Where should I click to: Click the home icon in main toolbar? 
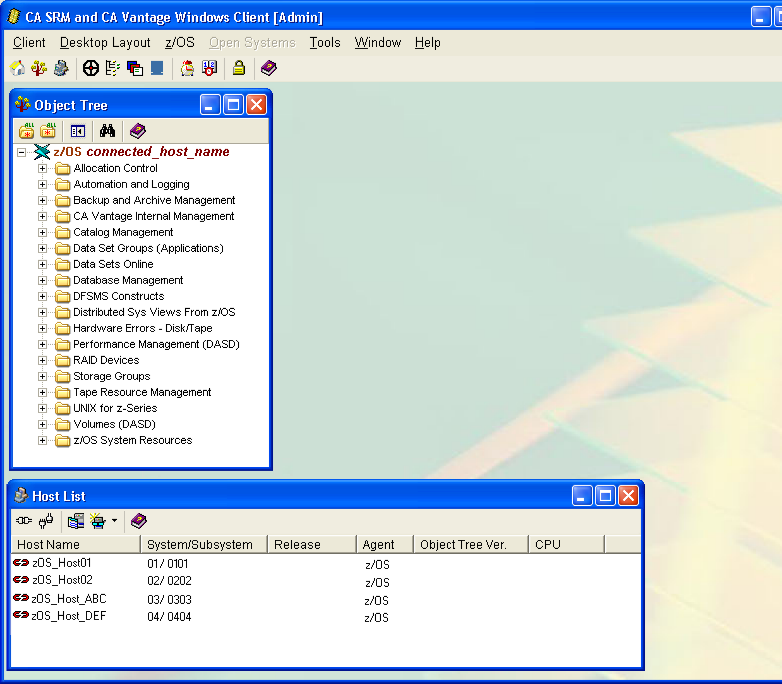[x=17, y=68]
